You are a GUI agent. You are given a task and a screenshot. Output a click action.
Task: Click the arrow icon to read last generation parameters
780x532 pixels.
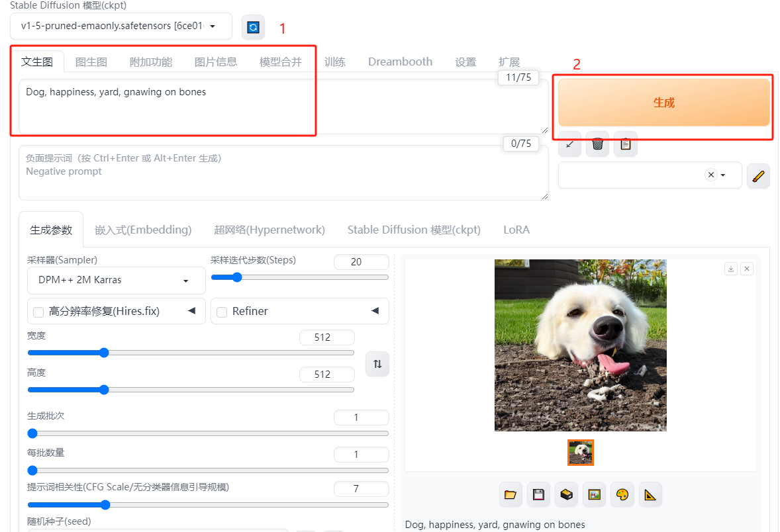pyautogui.click(x=569, y=145)
